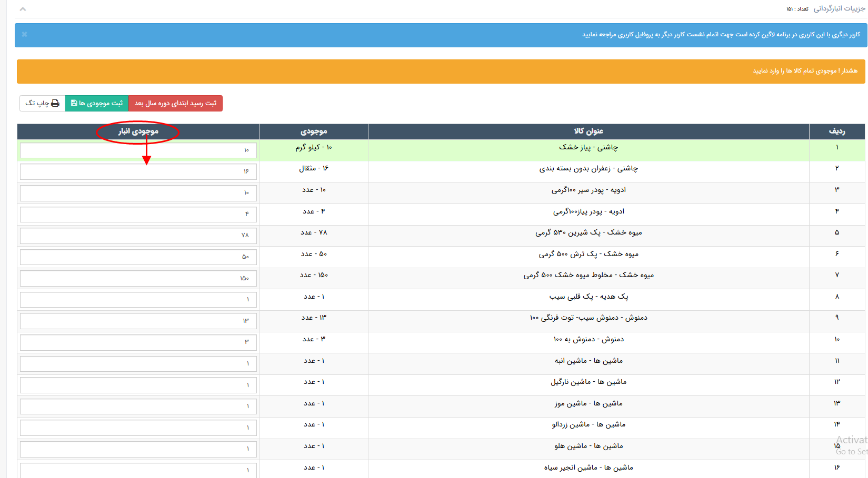Image resolution: width=868 pixels, height=478 pixels.
Task: Click ثبت رسید ابتدای دوره سال بعد button
Action: tap(175, 103)
